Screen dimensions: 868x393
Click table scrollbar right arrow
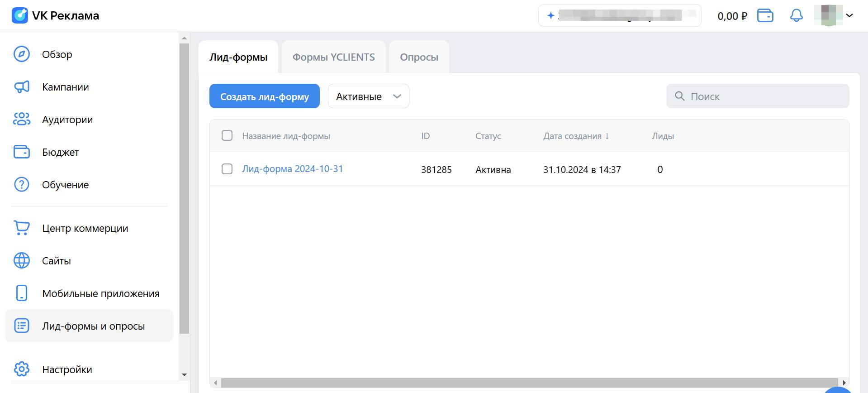pyautogui.click(x=844, y=383)
